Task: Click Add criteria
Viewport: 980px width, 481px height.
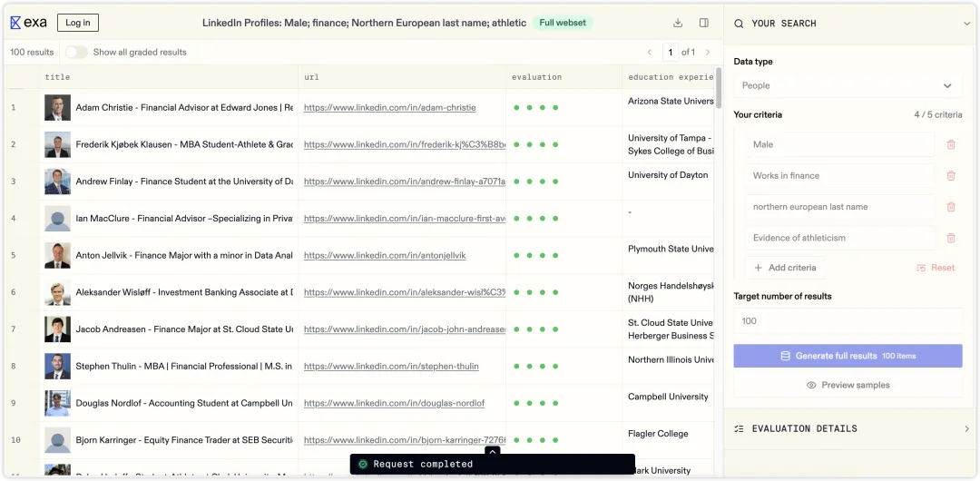Action: click(x=785, y=268)
